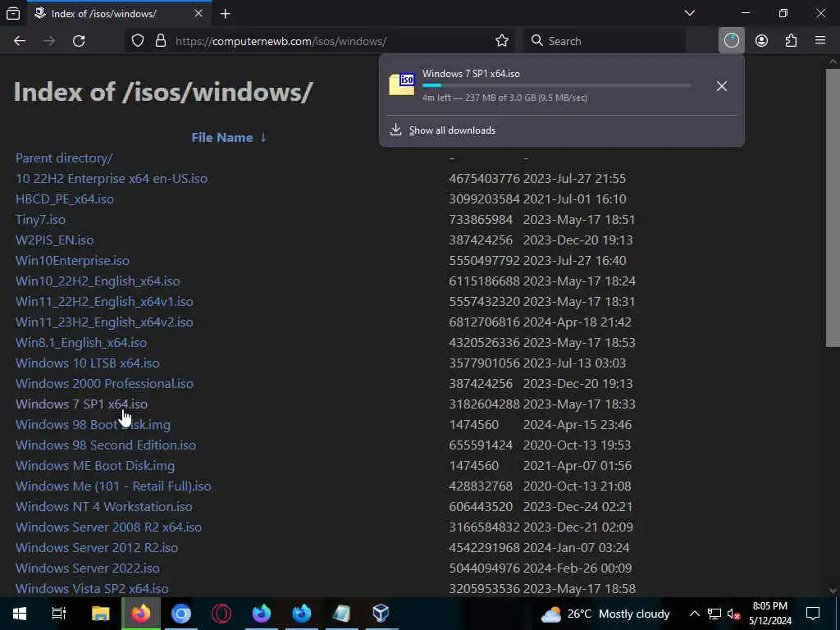The width and height of the screenshot is (840, 630).
Task: Download W2PIS_EN.iso
Action: tap(54, 240)
